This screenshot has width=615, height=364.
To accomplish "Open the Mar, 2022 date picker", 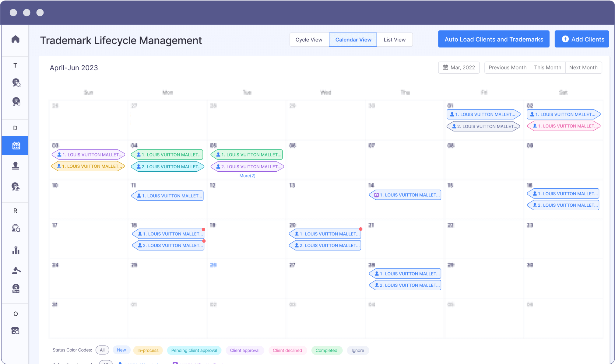I will point(459,68).
